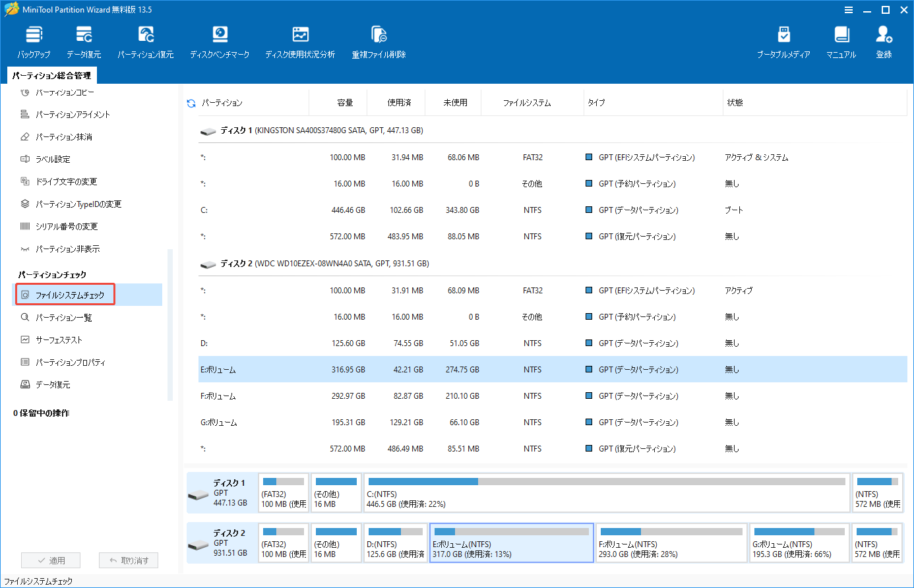The height and width of the screenshot is (588, 914).
Task: Open the 登録 registration page
Action: [x=884, y=40]
